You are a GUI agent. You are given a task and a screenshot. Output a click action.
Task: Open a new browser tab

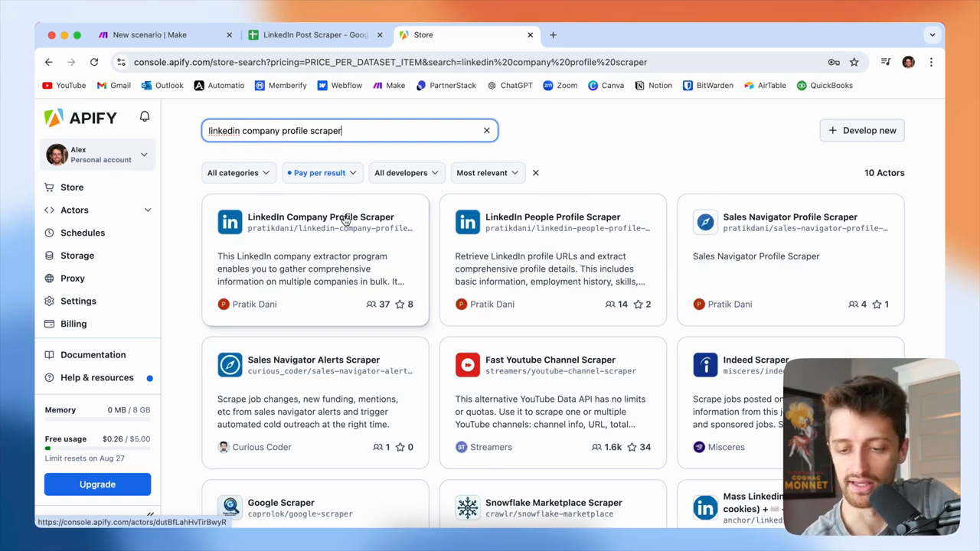click(554, 34)
